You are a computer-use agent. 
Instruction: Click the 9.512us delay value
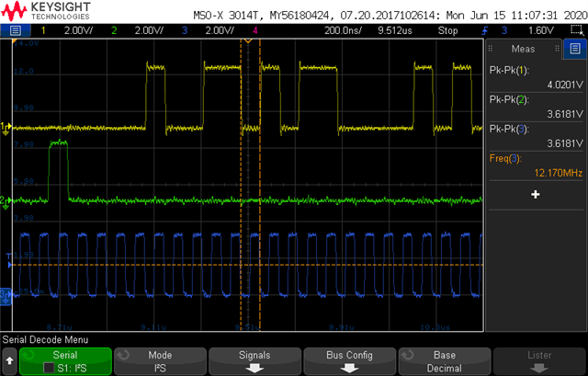(x=394, y=30)
